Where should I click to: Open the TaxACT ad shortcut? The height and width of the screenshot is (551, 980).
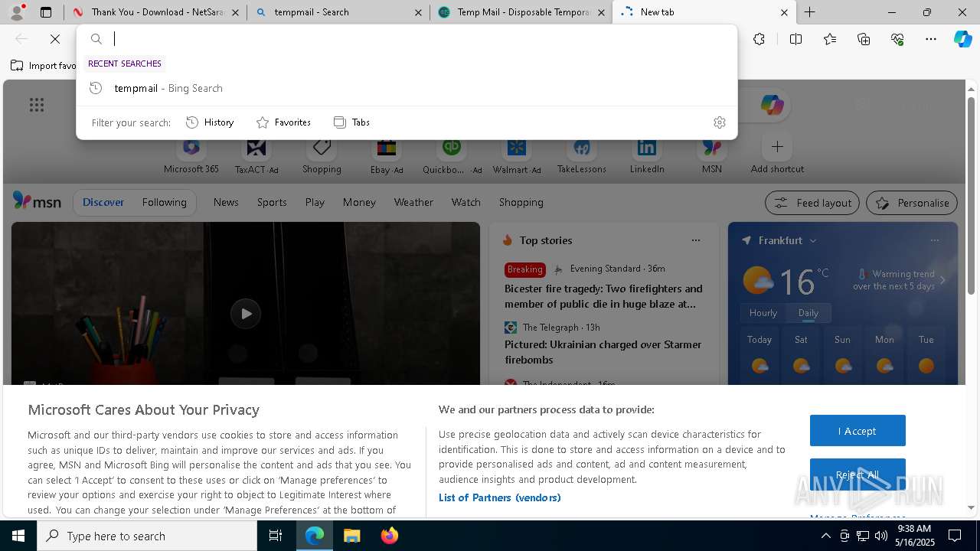[x=256, y=155]
